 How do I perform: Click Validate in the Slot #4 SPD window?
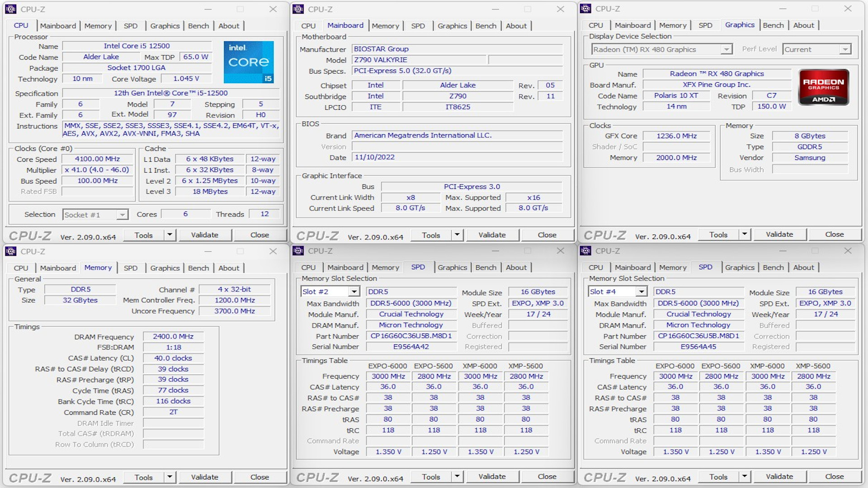(x=779, y=477)
